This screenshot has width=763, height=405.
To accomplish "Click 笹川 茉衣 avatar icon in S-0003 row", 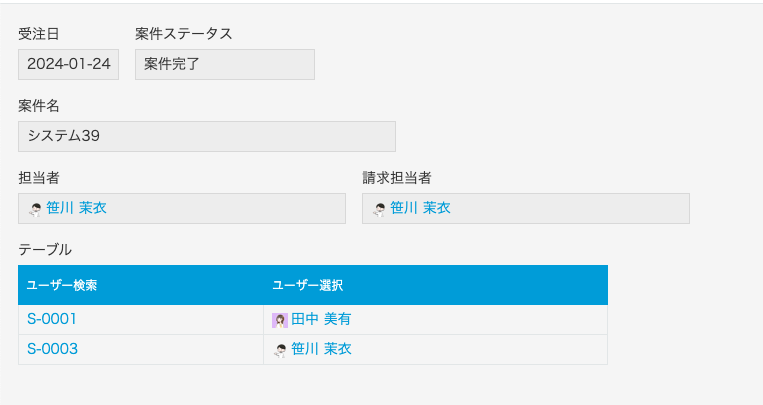I will coord(280,350).
